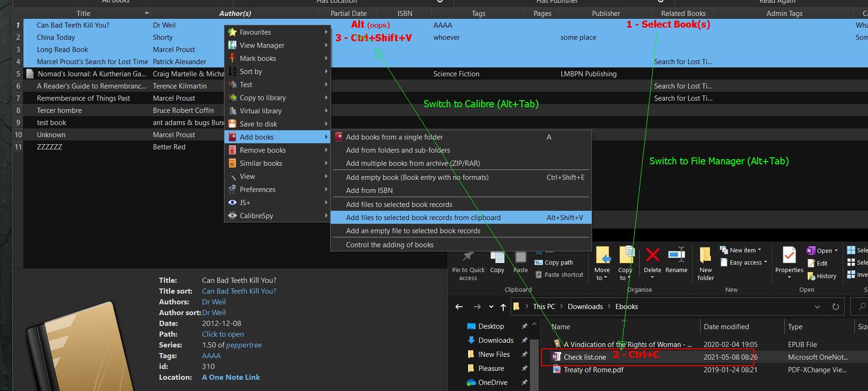The height and width of the screenshot is (391, 868).
Task: Open the book path via Click to open
Action: (x=223, y=334)
